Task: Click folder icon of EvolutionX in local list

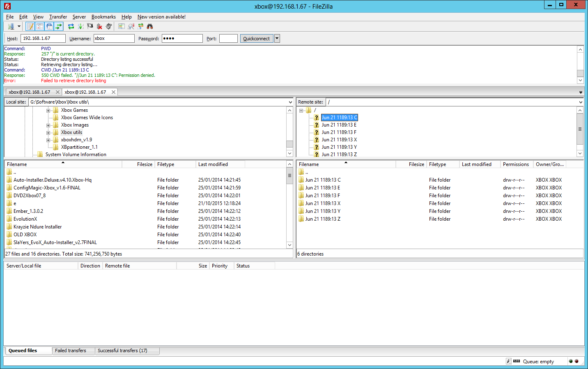Action: pyautogui.click(x=9, y=219)
